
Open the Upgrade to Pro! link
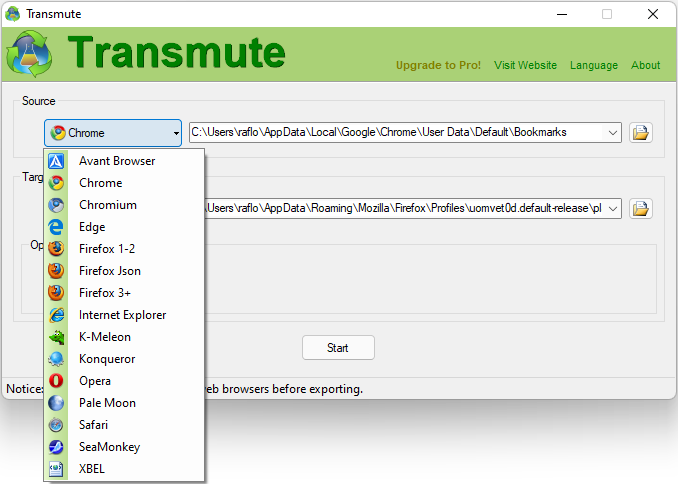[x=438, y=65]
